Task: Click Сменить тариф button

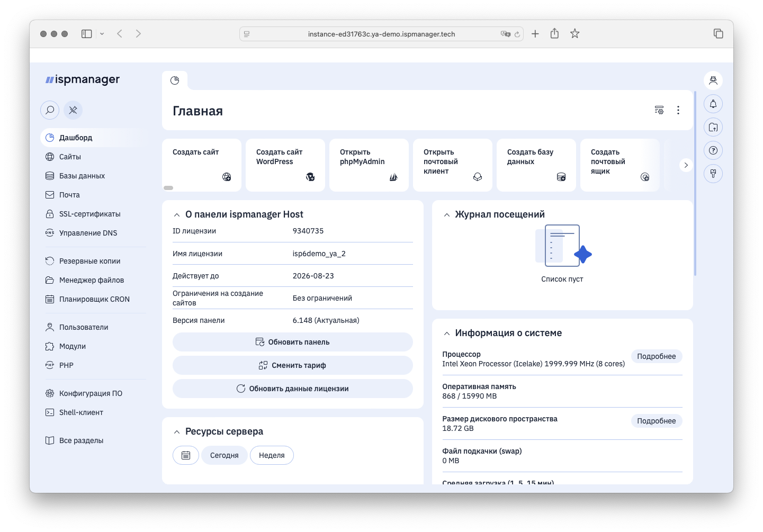Action: (293, 365)
